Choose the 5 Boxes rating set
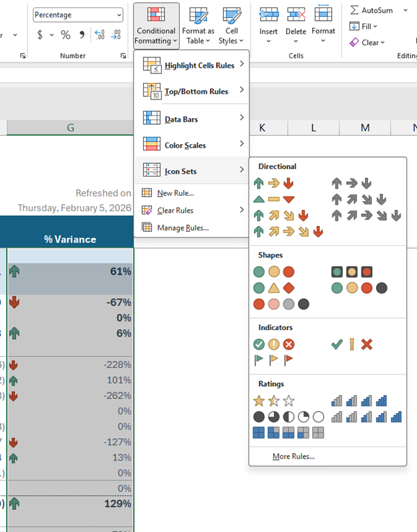417x532 pixels. click(288, 432)
